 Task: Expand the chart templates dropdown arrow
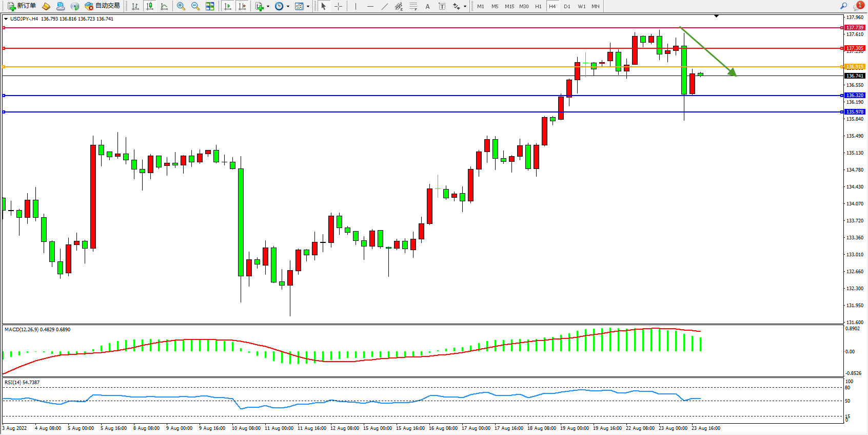(x=308, y=7)
